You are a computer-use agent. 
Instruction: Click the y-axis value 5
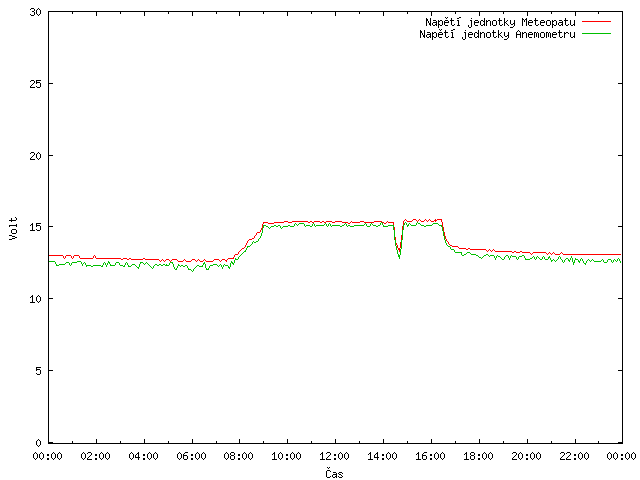click(38, 371)
